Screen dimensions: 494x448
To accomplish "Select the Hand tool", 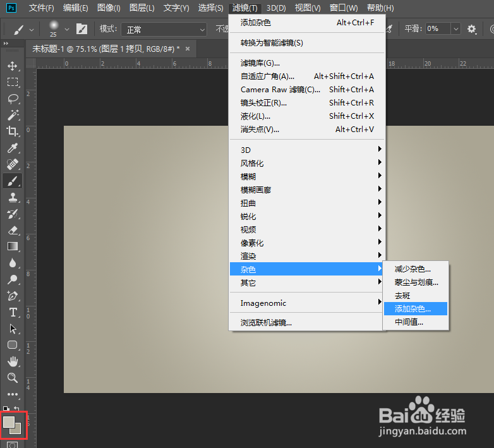I will pos(12,361).
